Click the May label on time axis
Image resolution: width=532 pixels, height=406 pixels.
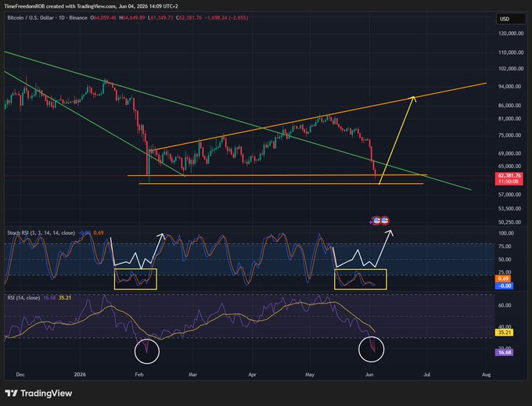310,375
